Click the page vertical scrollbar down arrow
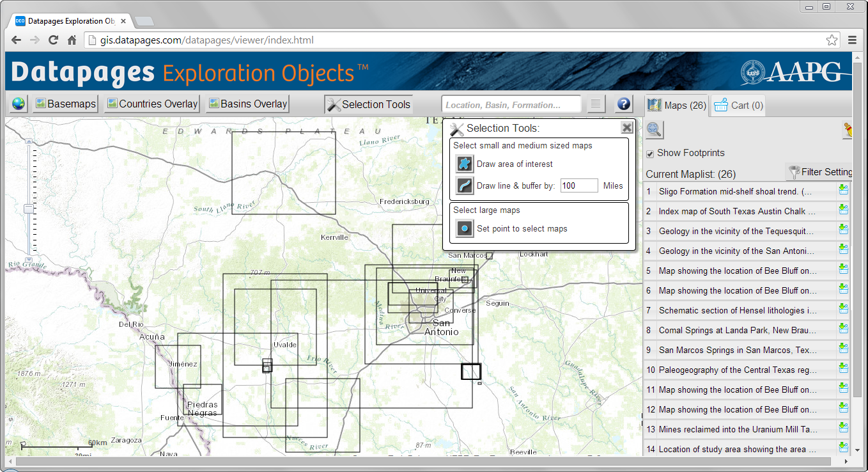868x472 pixels. click(857, 450)
